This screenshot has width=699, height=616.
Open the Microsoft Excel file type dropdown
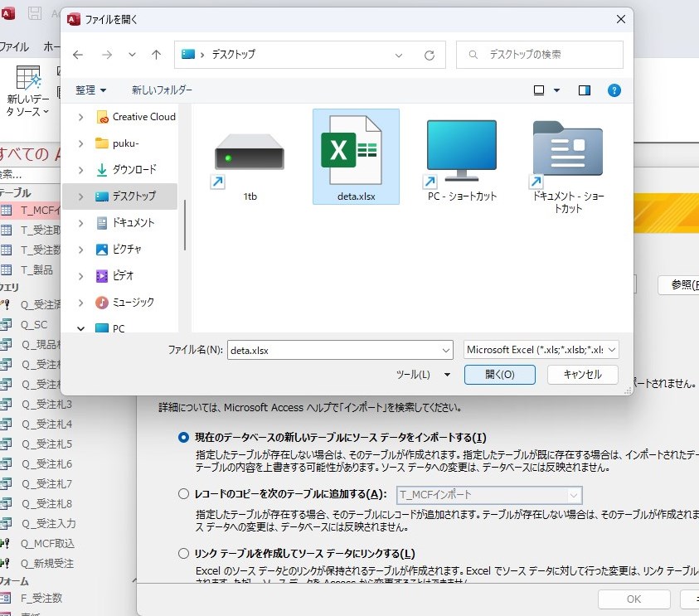tap(541, 350)
